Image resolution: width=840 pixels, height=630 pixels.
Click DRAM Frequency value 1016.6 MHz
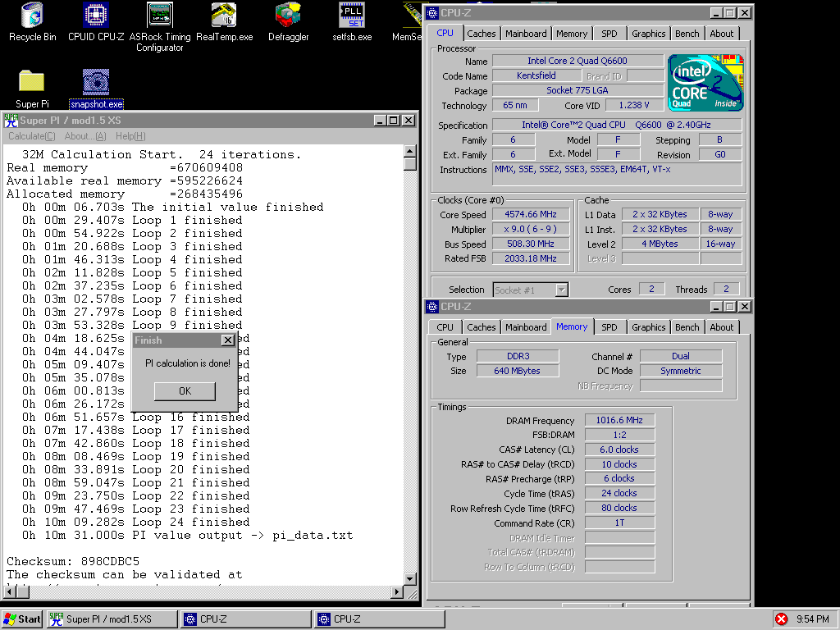click(x=619, y=420)
